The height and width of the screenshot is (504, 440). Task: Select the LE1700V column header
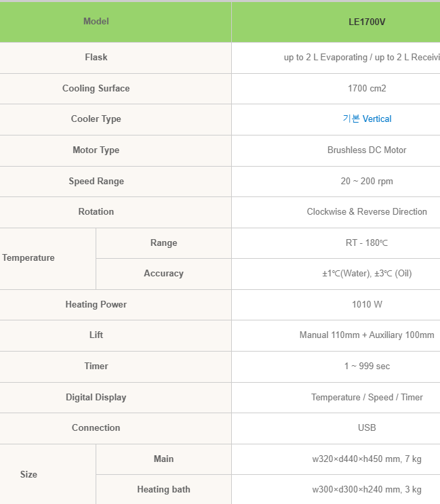click(367, 22)
